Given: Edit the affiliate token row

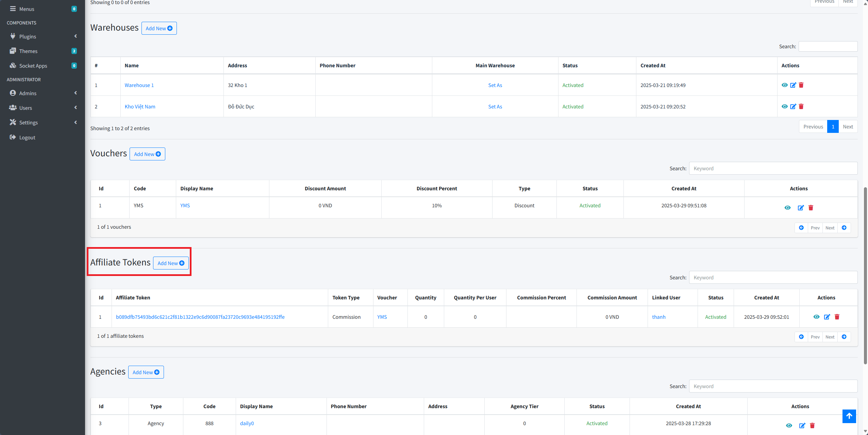Looking at the screenshot, I should [x=827, y=317].
